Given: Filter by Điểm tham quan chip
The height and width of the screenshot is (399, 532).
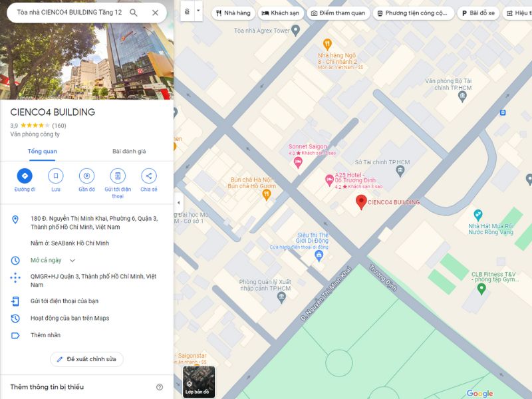Looking at the screenshot, I should tap(338, 13).
